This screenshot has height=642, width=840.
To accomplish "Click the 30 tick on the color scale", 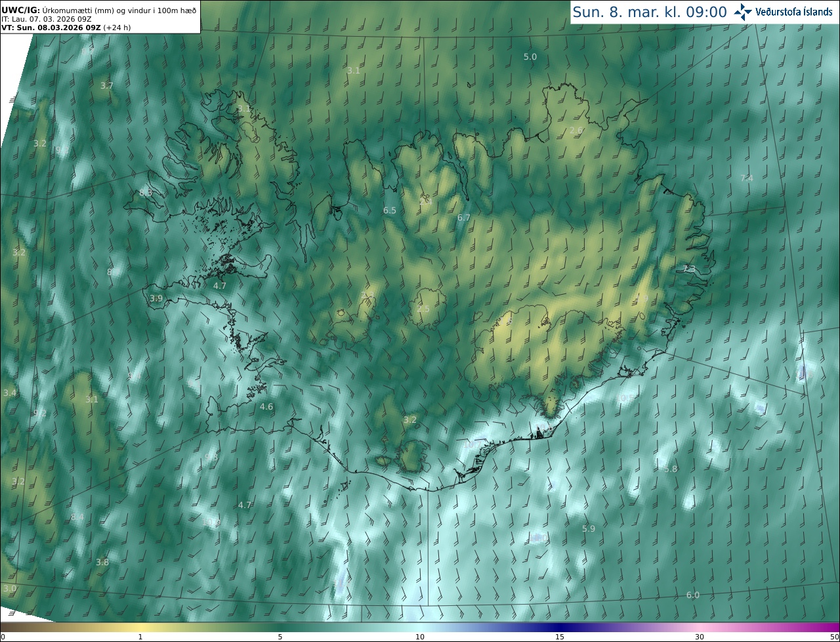I will [x=700, y=637].
